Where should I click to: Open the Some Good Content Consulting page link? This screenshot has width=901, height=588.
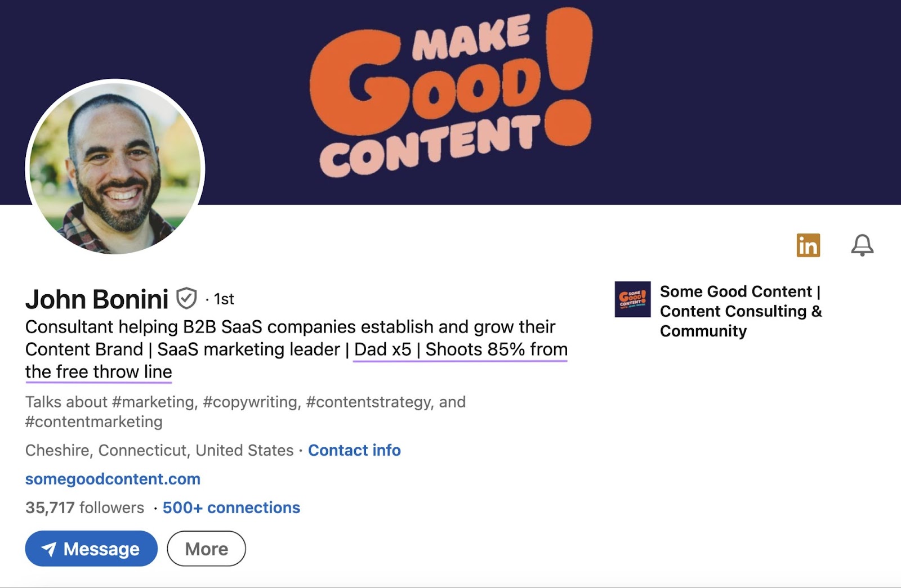coord(741,311)
